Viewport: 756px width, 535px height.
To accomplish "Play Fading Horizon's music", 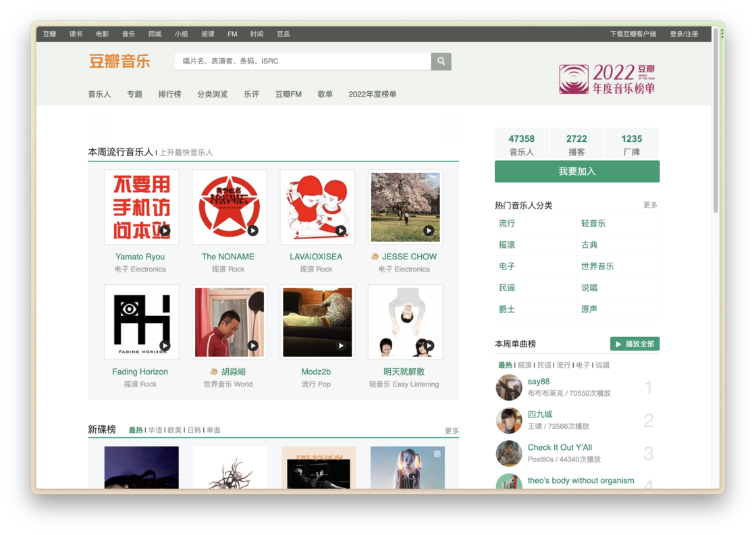I will pos(165,345).
